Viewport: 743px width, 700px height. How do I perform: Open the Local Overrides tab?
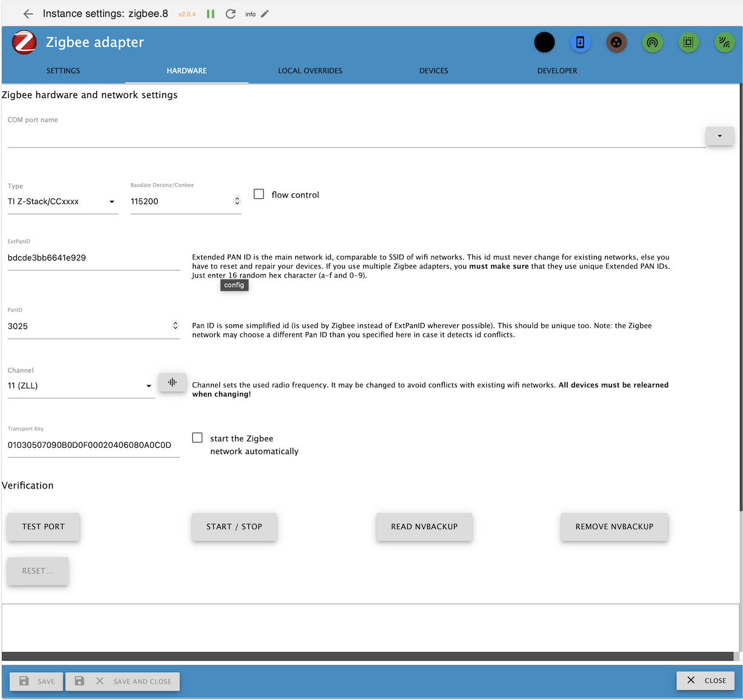point(310,71)
